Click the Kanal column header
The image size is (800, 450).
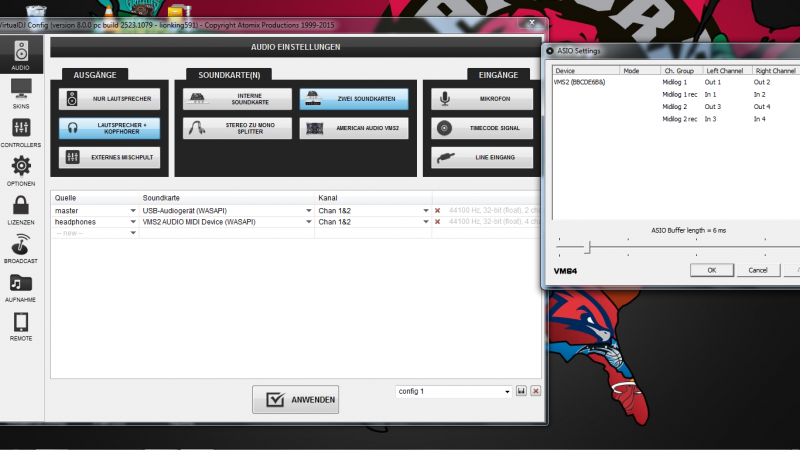click(x=373, y=198)
